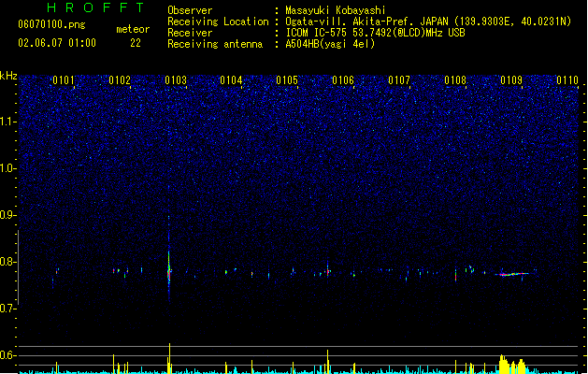This screenshot has height=374, width=588.
Task: Click time marker 0102
Action: 120,80
